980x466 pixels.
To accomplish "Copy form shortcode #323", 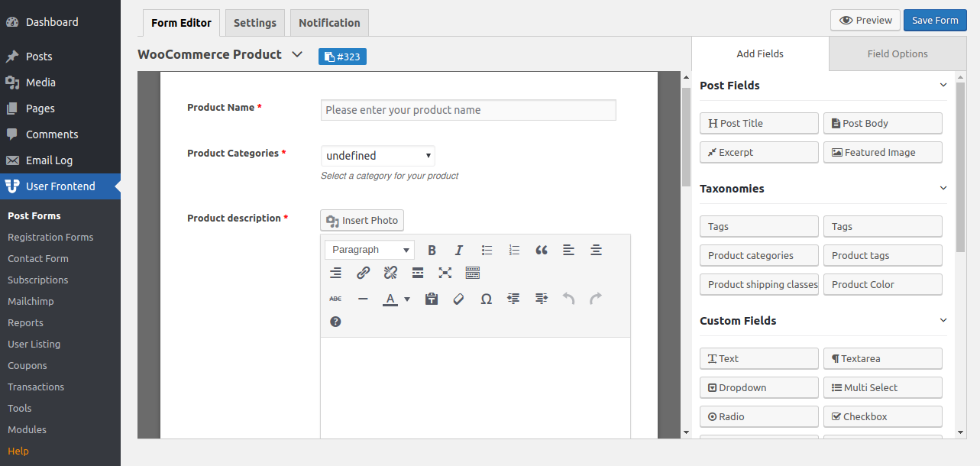I will pyautogui.click(x=342, y=57).
